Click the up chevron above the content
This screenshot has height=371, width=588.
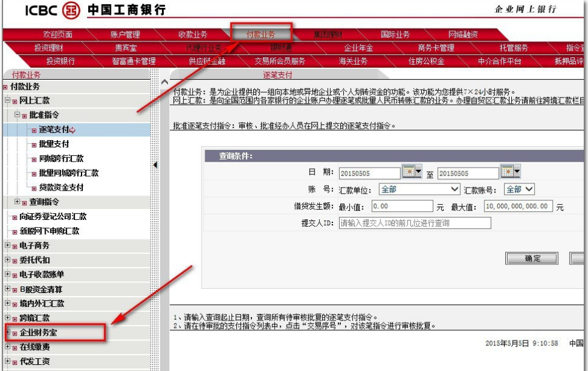164,82
